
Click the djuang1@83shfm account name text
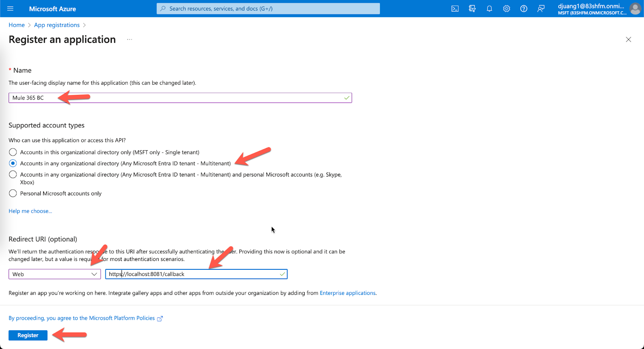point(591,6)
